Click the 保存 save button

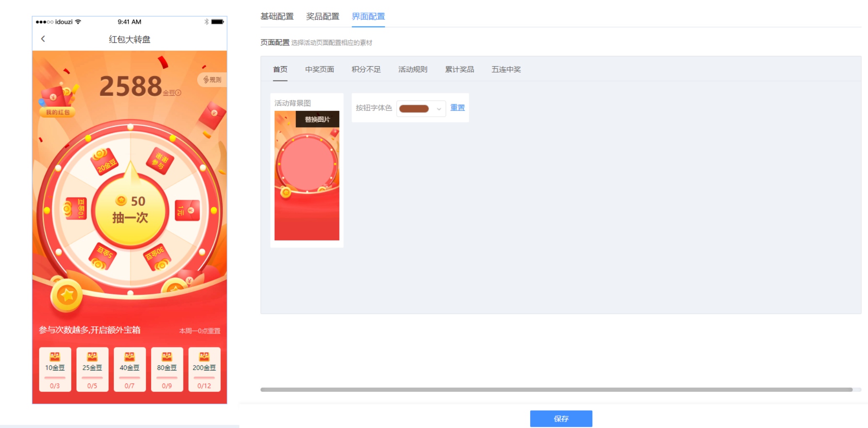point(561,418)
